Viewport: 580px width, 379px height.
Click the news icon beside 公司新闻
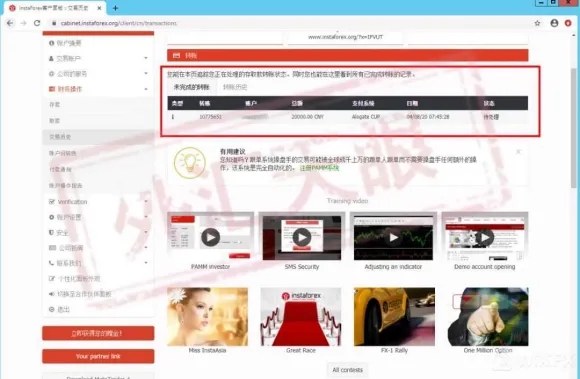coord(52,248)
